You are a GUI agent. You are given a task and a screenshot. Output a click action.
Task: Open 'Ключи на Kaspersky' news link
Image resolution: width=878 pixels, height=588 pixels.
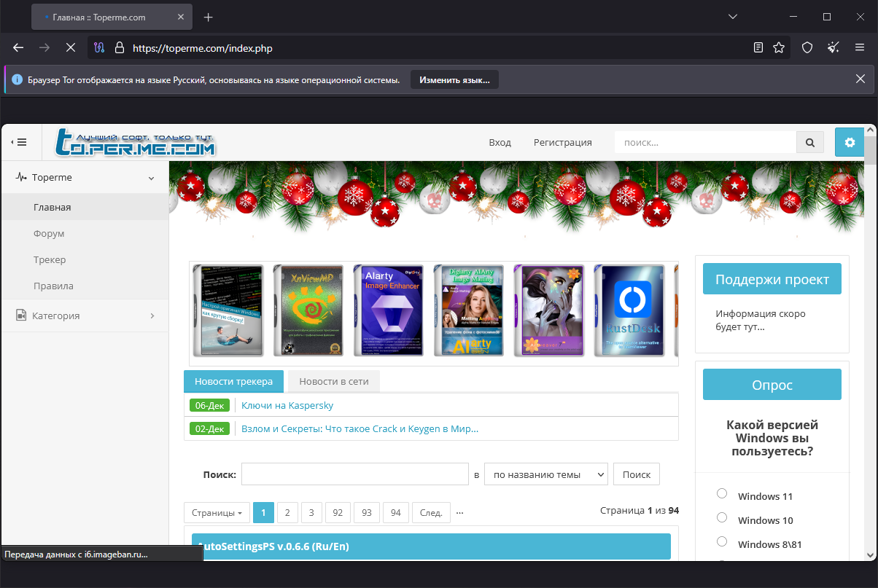point(287,405)
